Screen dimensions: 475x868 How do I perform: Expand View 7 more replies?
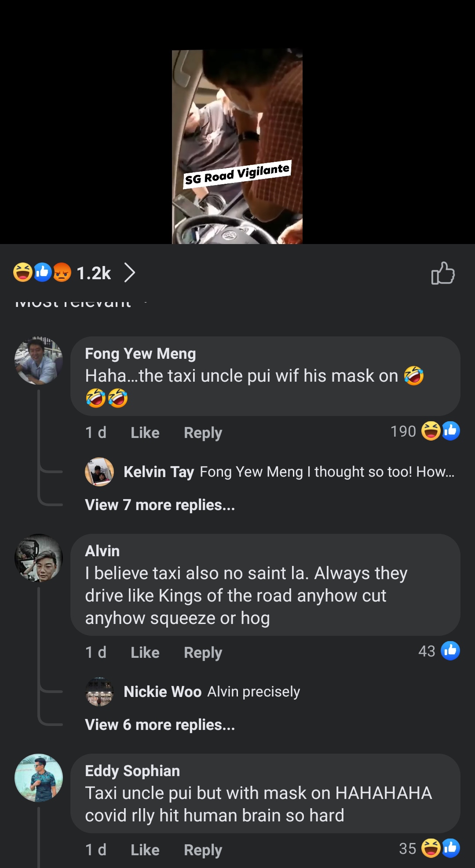coord(160,505)
